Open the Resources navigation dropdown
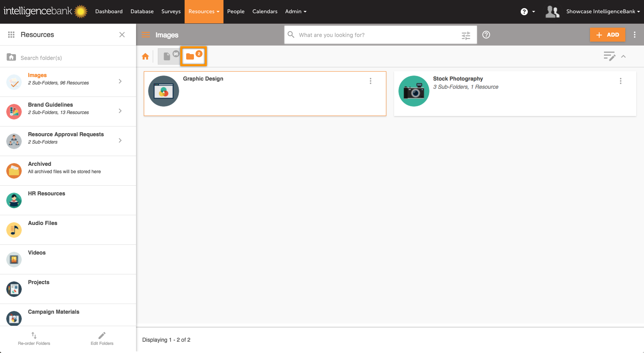This screenshot has width=644, height=353. click(204, 12)
